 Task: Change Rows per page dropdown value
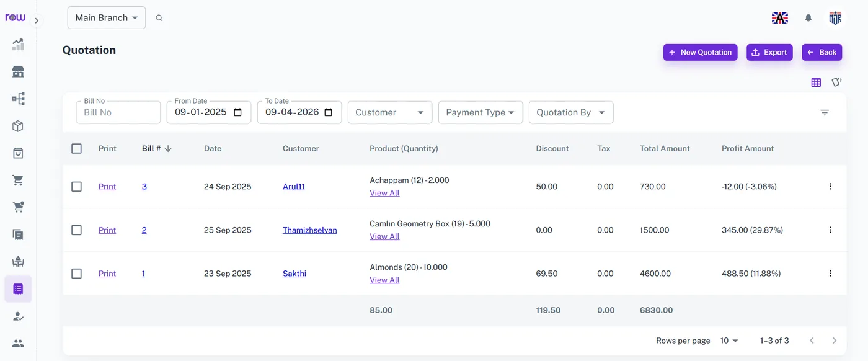(729, 341)
